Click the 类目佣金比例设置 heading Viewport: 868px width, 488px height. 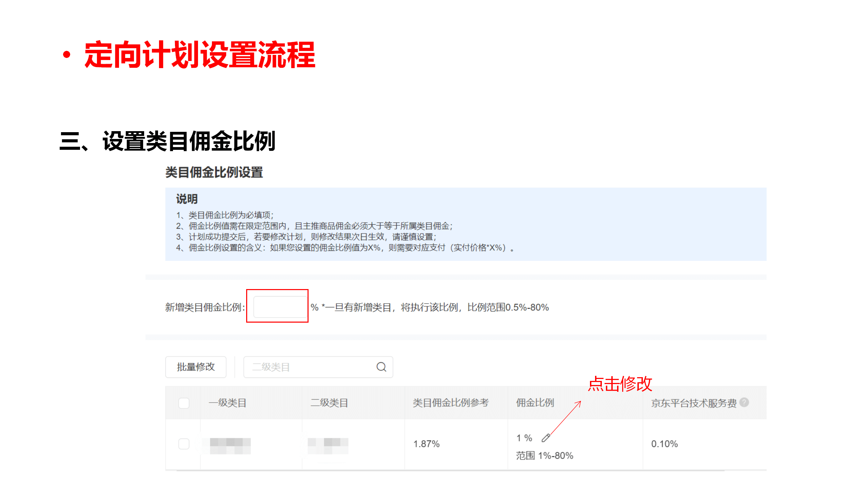[x=214, y=172]
